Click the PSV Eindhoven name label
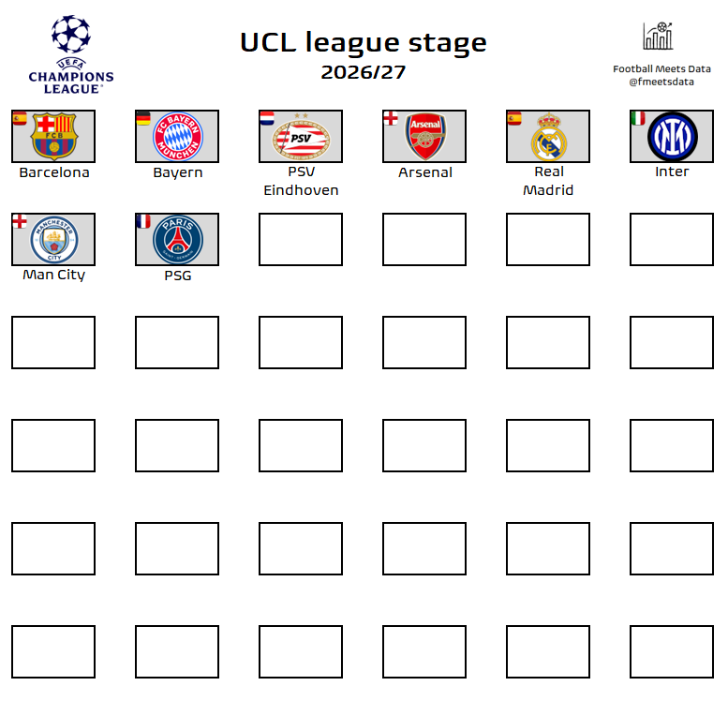728x701 pixels. [301, 181]
